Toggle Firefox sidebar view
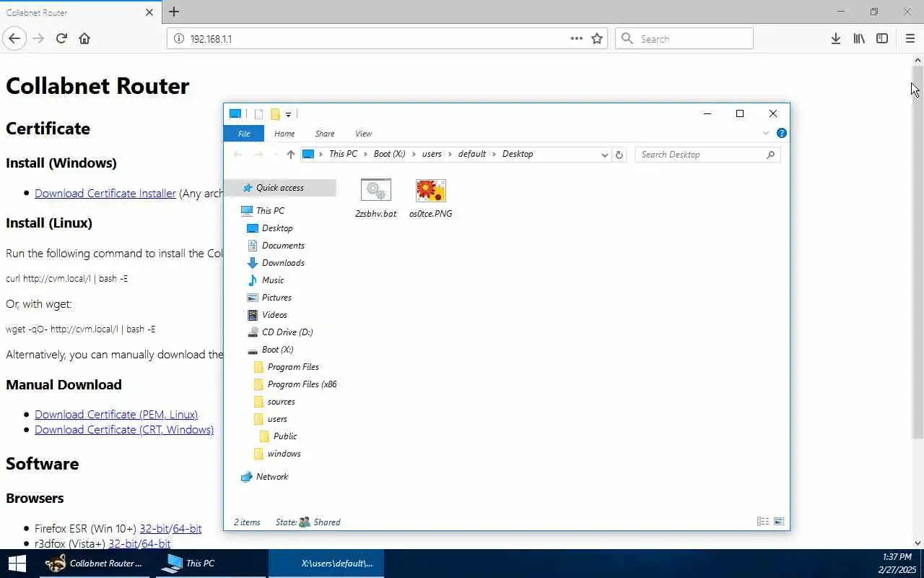924x578 pixels. coord(882,38)
